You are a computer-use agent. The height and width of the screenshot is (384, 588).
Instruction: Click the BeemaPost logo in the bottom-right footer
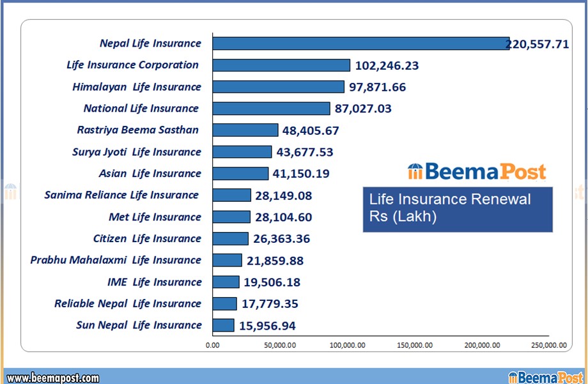(x=545, y=377)
